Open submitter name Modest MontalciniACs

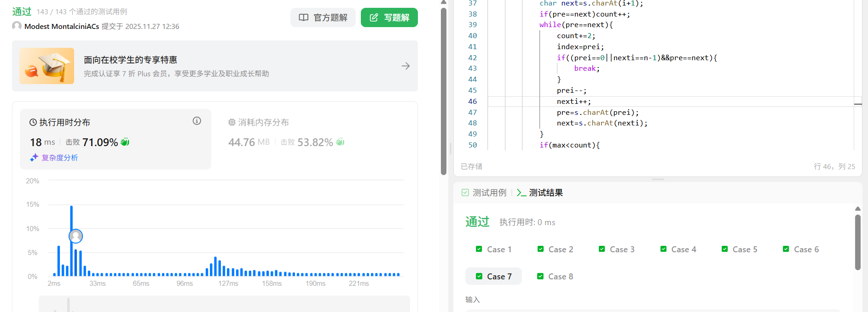pyautogui.click(x=62, y=26)
